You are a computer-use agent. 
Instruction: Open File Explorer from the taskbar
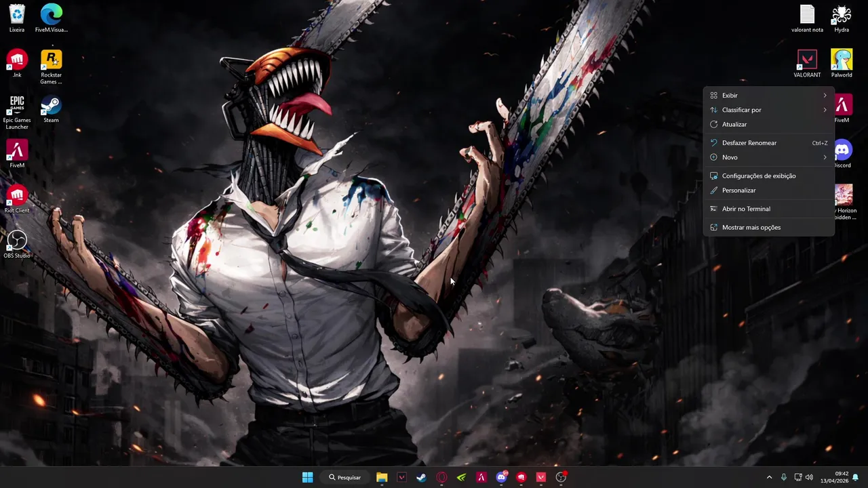pos(382,477)
